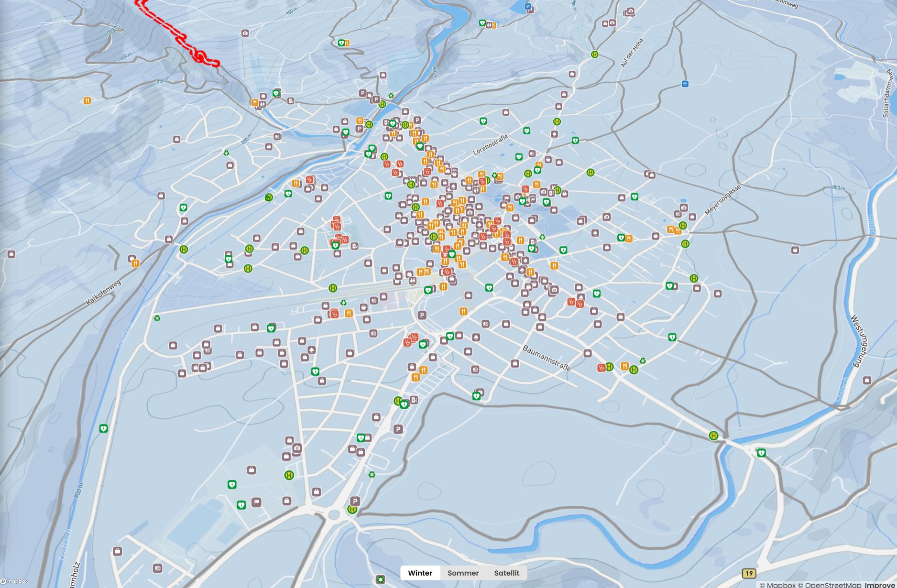
Task: Switch map style to Sommer
Action: coord(463,573)
